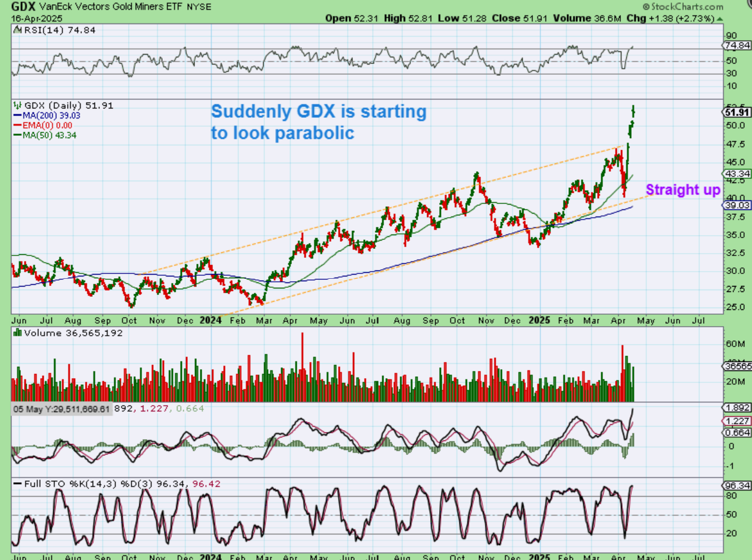Click the GDX ticker symbol in header

(x=22, y=8)
